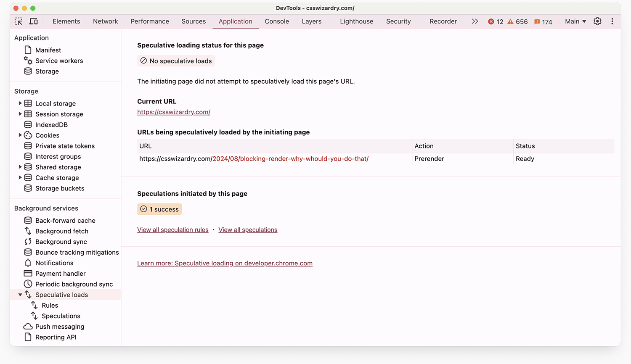
Task: Open DevTools settings gear icon
Action: click(597, 21)
